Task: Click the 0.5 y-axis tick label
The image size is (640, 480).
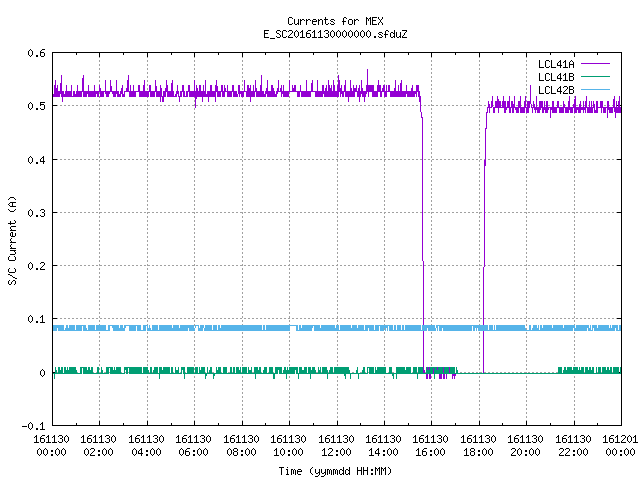Action: click(x=36, y=106)
